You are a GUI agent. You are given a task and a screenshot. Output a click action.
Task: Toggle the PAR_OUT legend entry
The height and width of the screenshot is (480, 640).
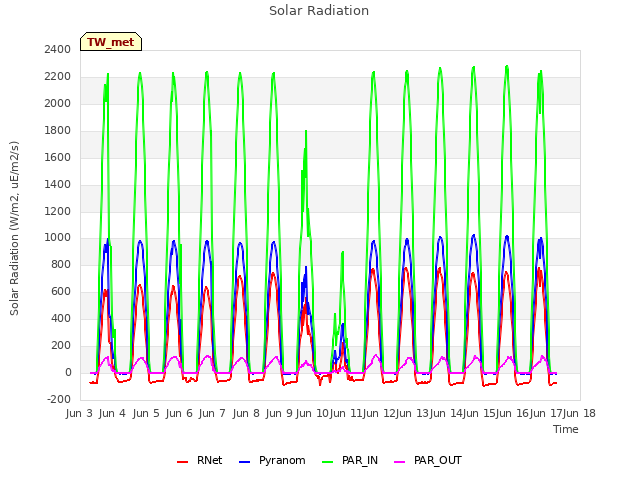click(x=428, y=460)
